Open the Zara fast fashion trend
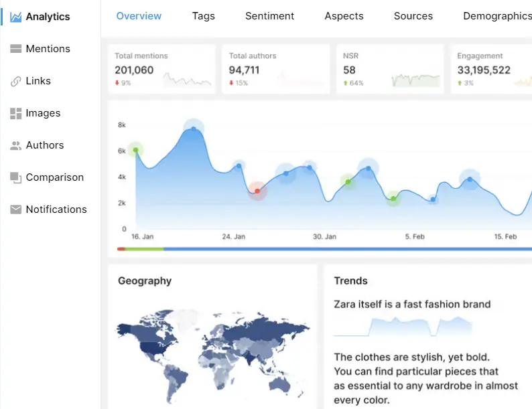The height and width of the screenshot is (409, 532). [412, 305]
